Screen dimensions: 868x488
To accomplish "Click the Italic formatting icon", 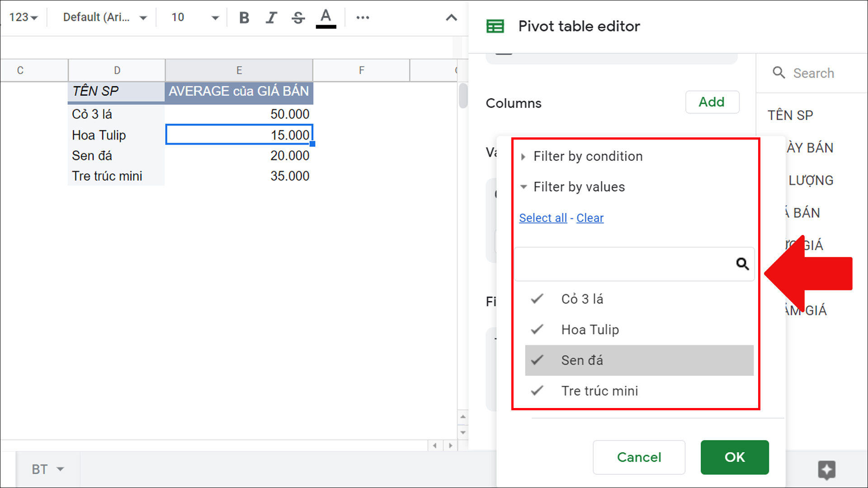I will coord(271,17).
